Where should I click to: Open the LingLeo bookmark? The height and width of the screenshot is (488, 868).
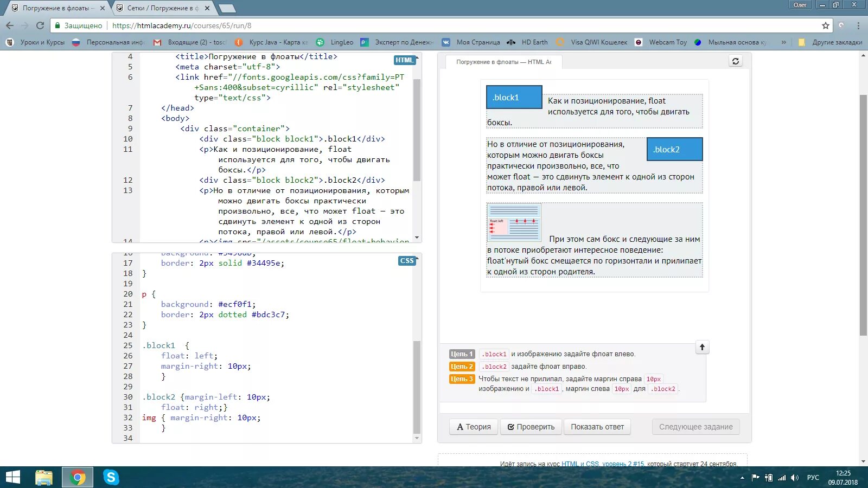click(335, 42)
